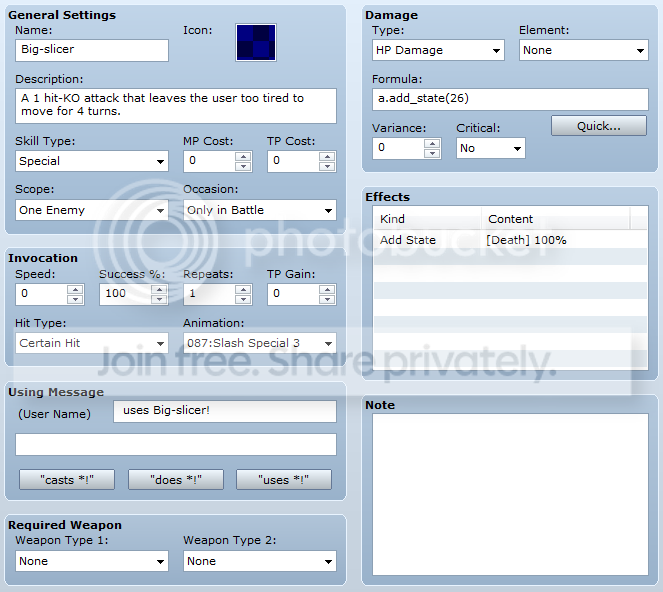This screenshot has height=592, width=663.
Task: Open the Scope dropdown set to One Enemy
Action: point(92,210)
